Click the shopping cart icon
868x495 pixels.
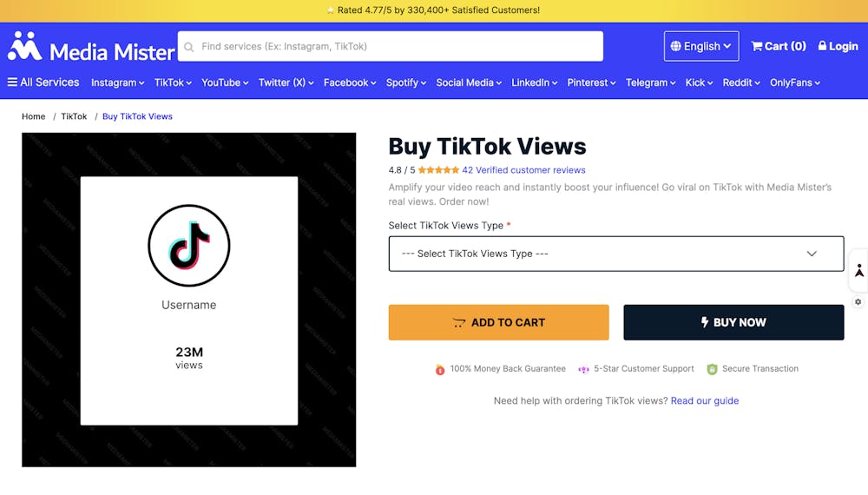(757, 47)
